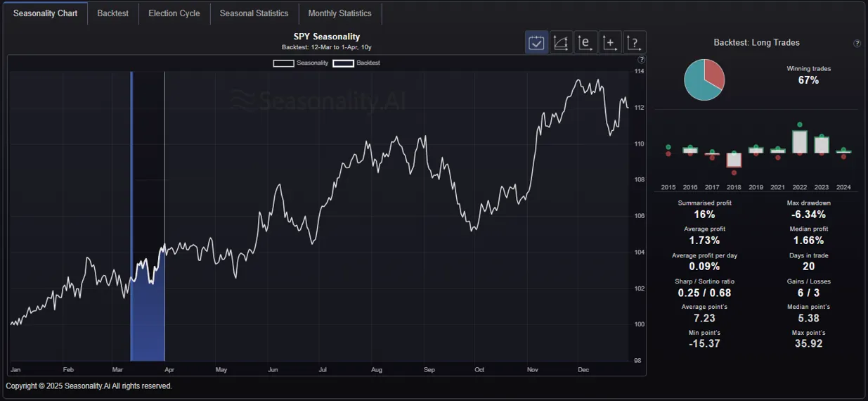Click the '2016' year label under the bar chart

[x=690, y=187]
